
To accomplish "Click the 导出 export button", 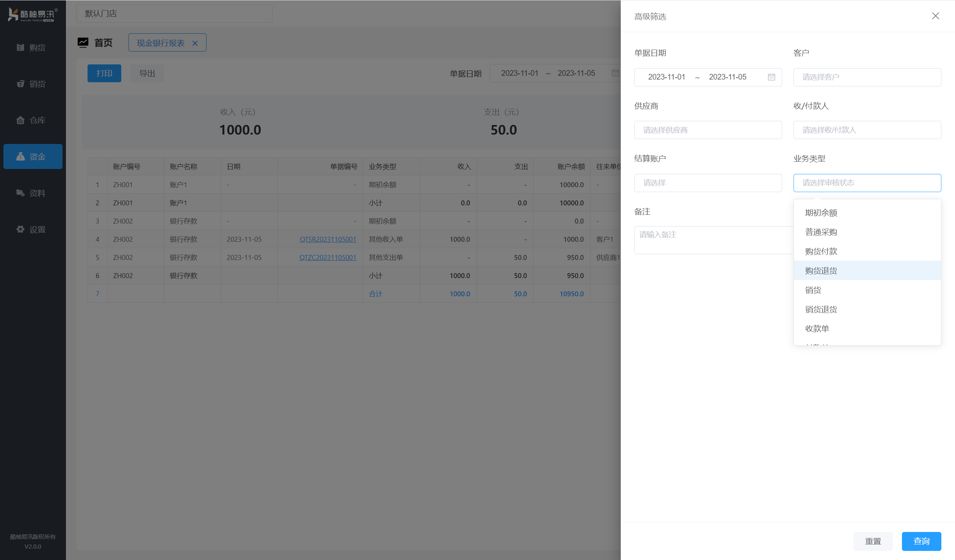I will click(x=147, y=74).
